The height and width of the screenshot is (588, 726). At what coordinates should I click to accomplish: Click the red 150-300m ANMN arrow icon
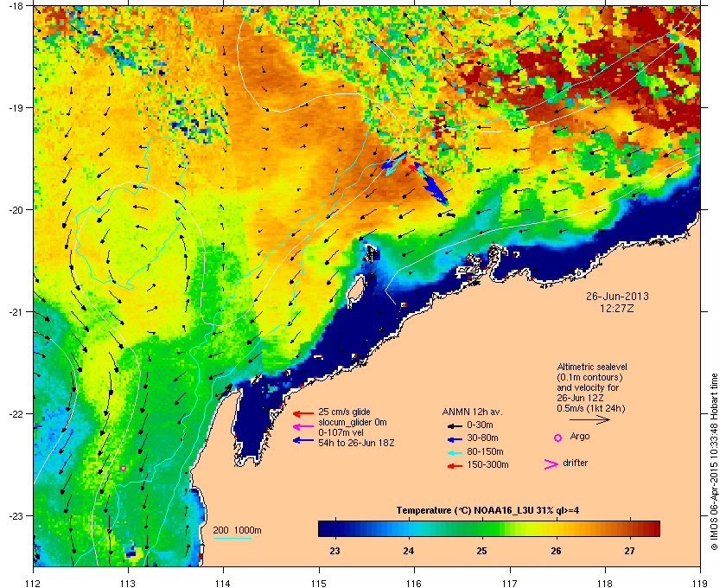coord(455,466)
